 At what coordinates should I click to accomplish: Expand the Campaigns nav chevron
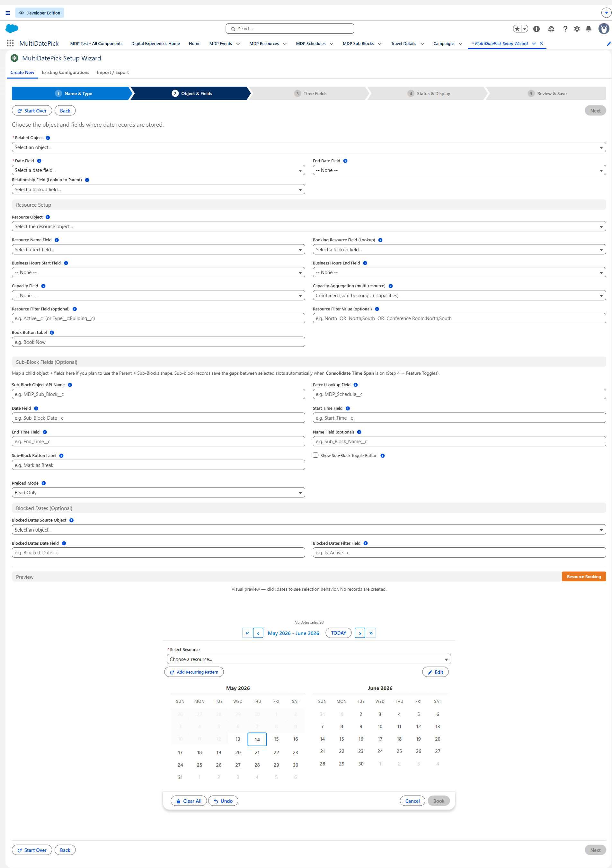[x=460, y=43]
